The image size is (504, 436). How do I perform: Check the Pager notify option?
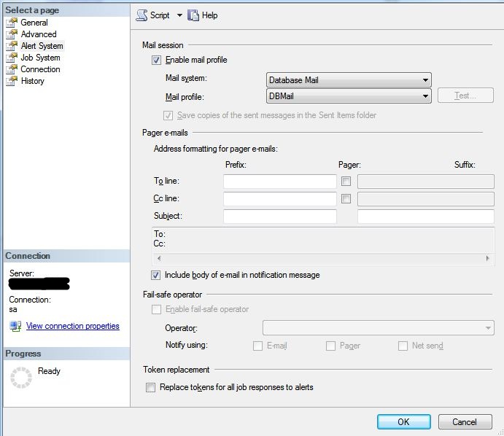coord(330,346)
